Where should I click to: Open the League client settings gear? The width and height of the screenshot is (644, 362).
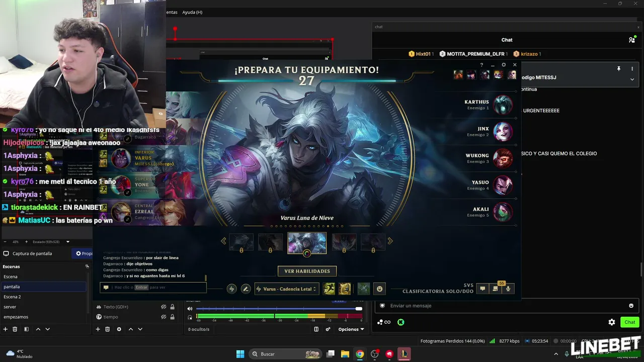point(504,65)
